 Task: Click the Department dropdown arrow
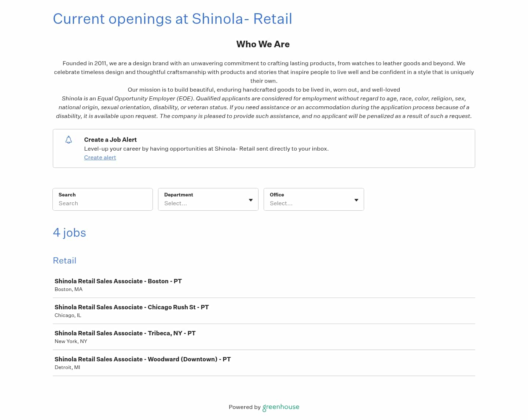click(x=251, y=200)
